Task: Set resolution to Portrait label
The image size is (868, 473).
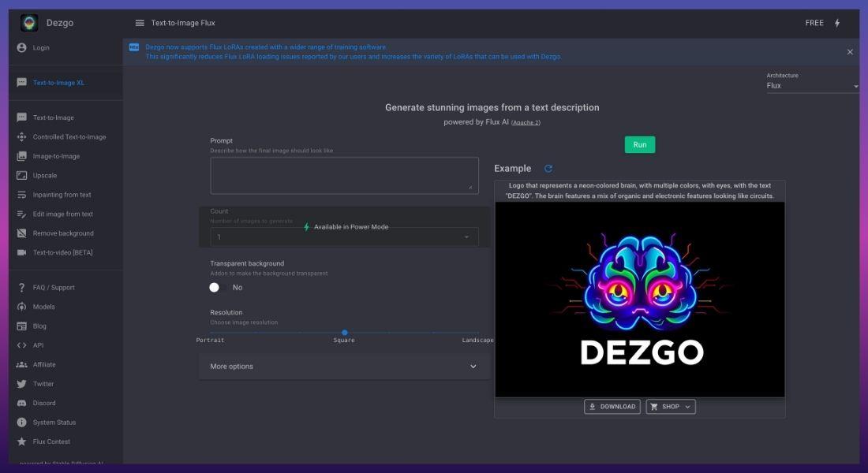Action: (x=210, y=341)
